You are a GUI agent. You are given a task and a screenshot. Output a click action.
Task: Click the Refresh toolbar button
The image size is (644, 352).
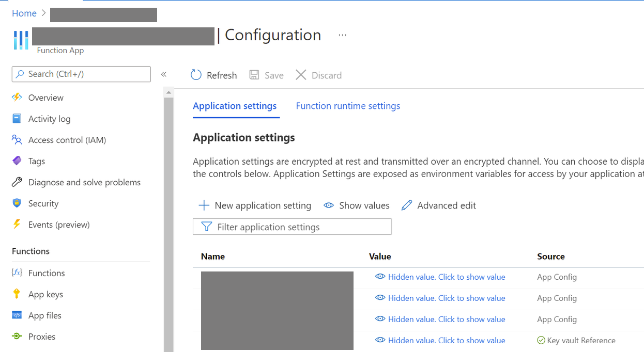(213, 75)
